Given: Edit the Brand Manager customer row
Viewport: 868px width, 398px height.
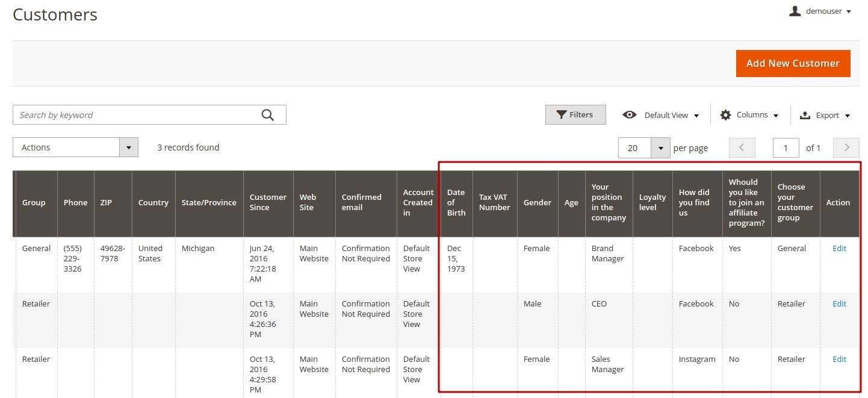Looking at the screenshot, I should [839, 248].
